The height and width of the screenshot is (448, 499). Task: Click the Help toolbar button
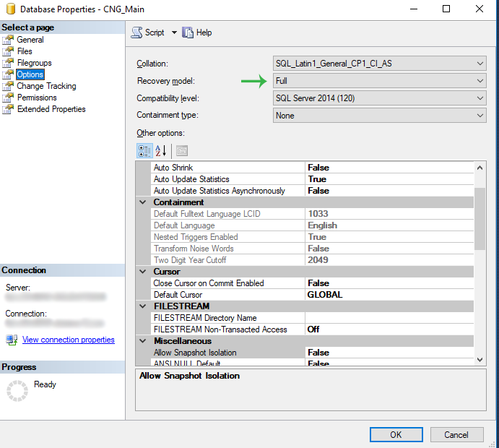pos(197,33)
